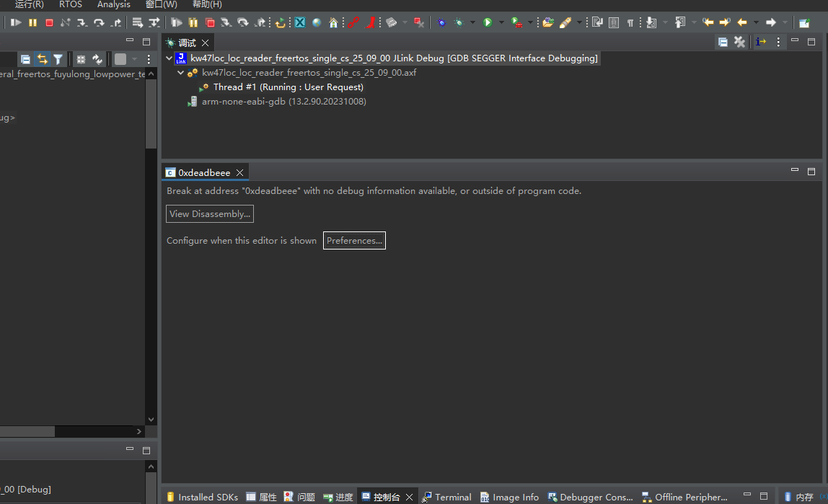Image resolution: width=828 pixels, height=504 pixels.
Task: Select arm-none-eabi-gdb process entry
Action: coord(283,102)
